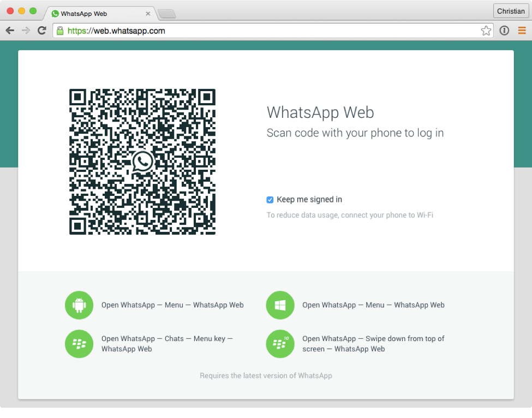Image resolution: width=532 pixels, height=418 pixels.
Task: Go back to the previous page
Action: click(x=10, y=31)
